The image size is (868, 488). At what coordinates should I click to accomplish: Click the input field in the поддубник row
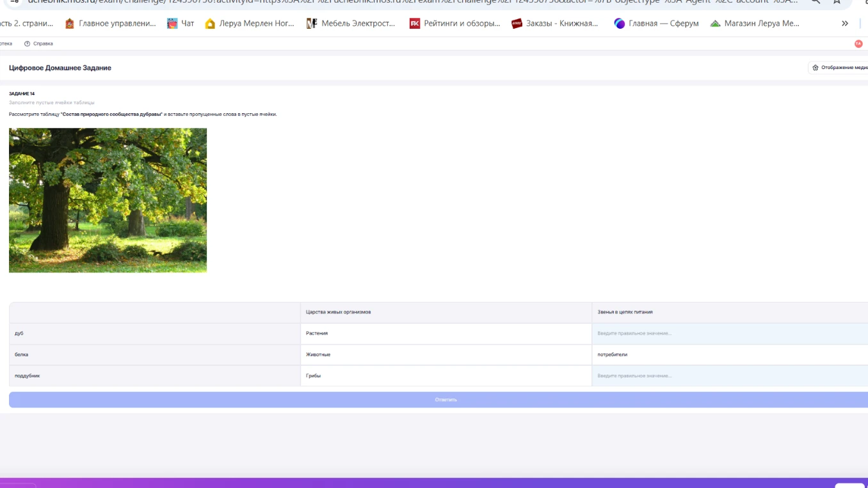pos(730,375)
